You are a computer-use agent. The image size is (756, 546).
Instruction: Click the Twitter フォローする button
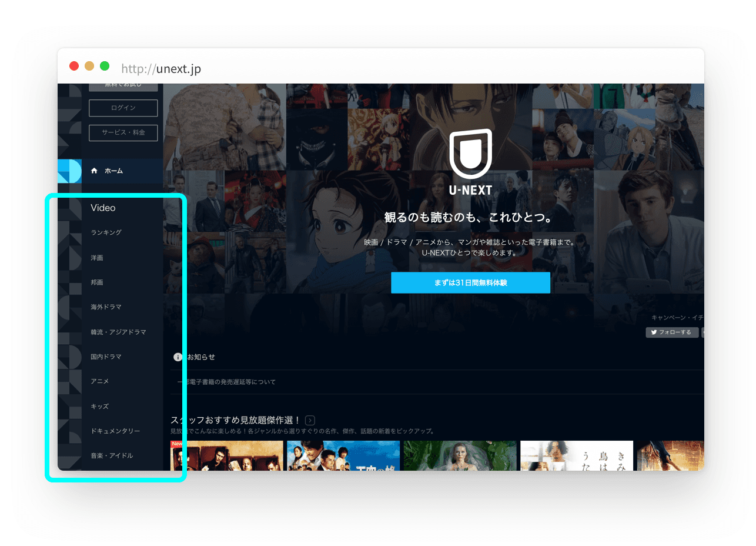pyautogui.click(x=672, y=332)
